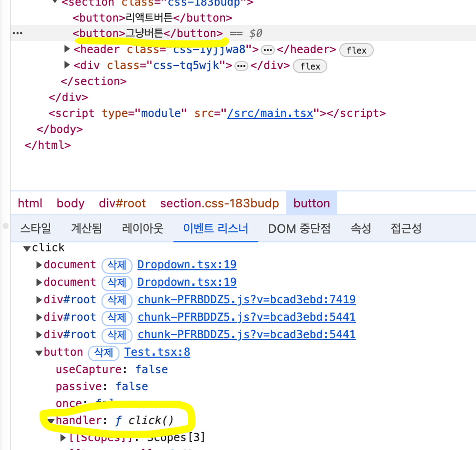Screen dimensions: 476x450
Task: Select the 리액트버튼 button element
Action: [x=152, y=18]
